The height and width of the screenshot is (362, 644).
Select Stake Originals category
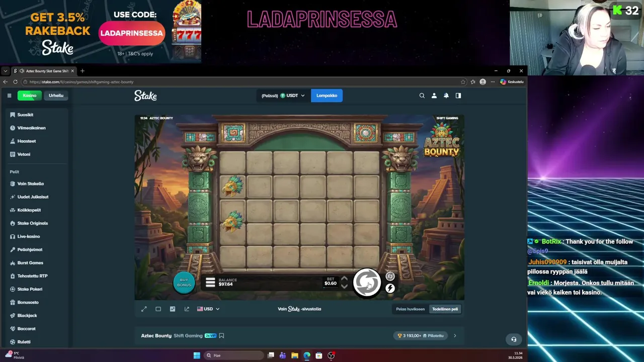point(38,223)
